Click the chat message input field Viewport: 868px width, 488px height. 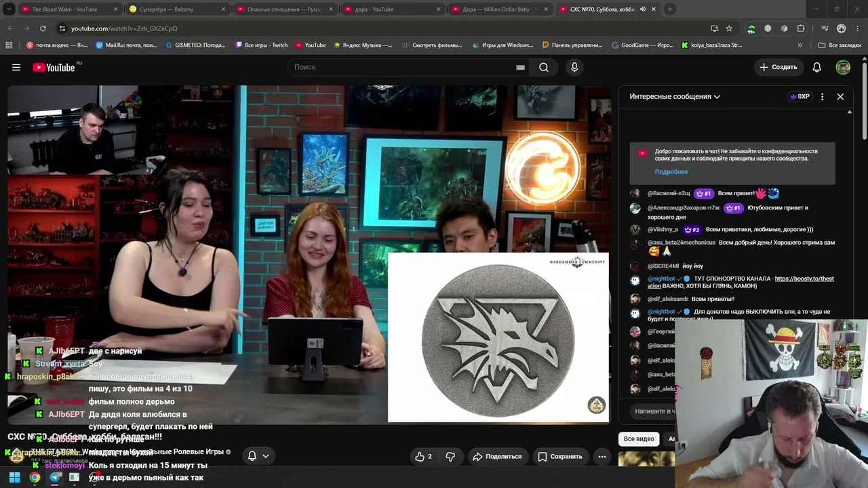(653, 411)
